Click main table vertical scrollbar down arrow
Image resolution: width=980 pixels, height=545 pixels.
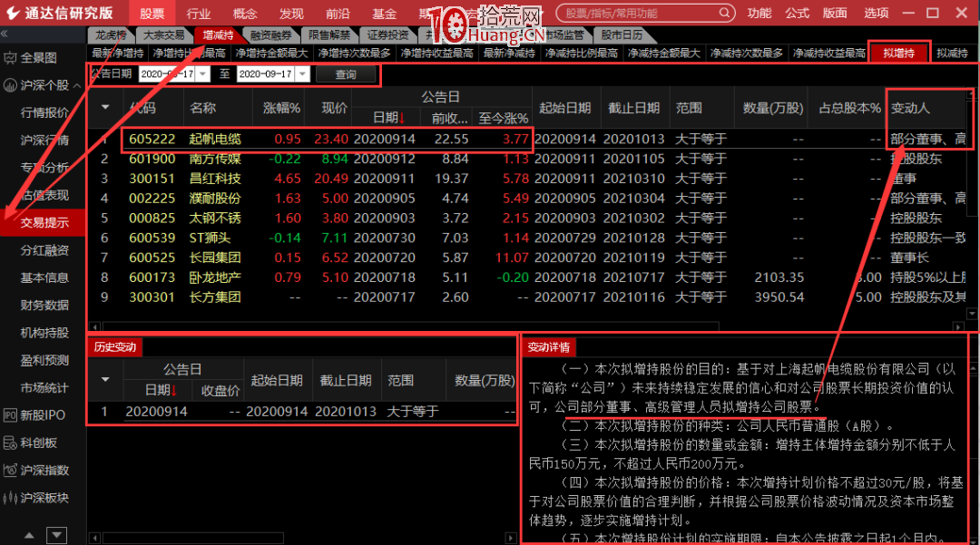pos(972,314)
